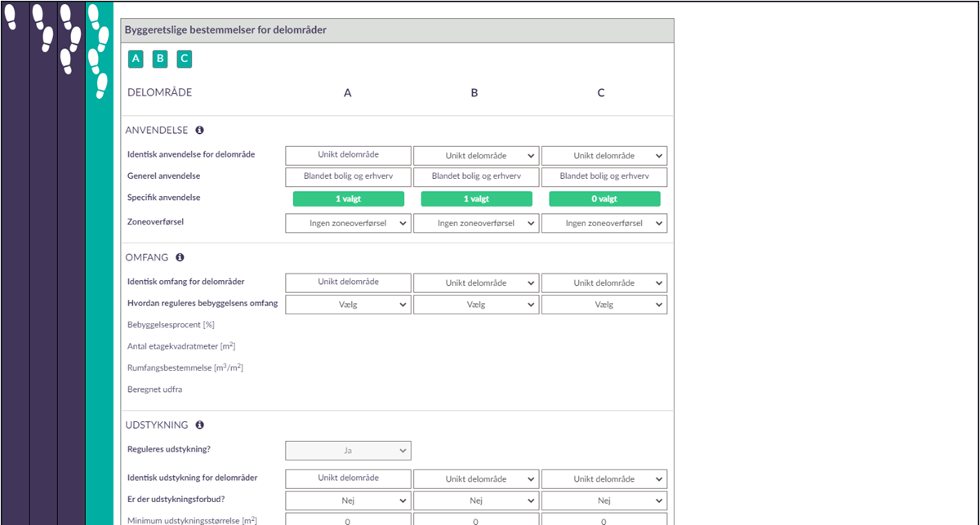Click '1 valgt' button for subarea A
The height and width of the screenshot is (525, 980).
point(348,198)
